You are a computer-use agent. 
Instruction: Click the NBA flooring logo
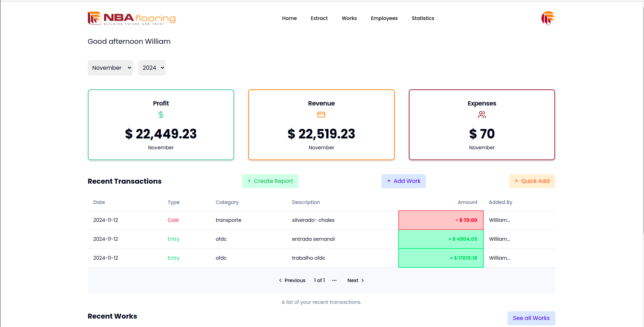(x=132, y=18)
